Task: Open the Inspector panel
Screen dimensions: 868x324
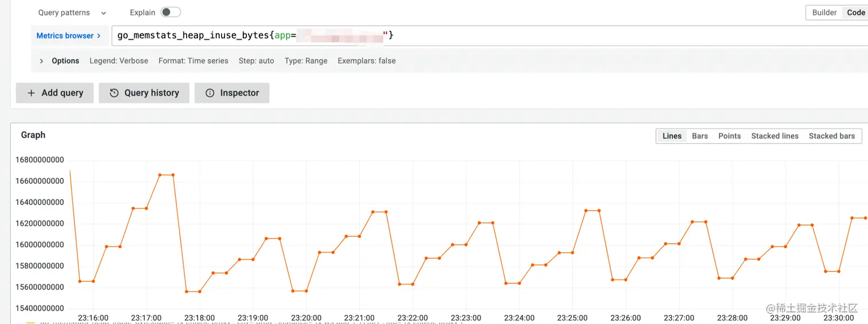Action: pyautogui.click(x=232, y=93)
